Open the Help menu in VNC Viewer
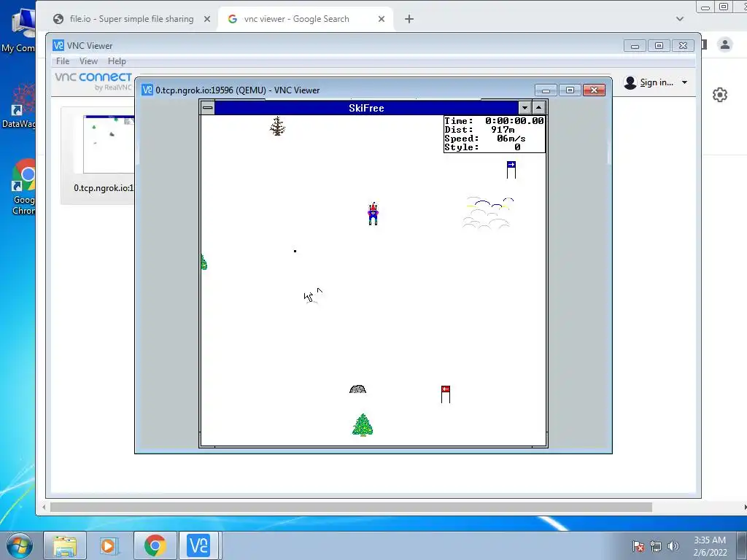 tap(117, 61)
